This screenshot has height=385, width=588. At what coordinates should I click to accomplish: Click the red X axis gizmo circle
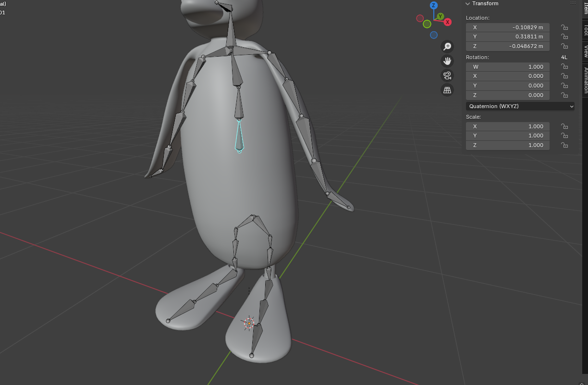(x=447, y=22)
